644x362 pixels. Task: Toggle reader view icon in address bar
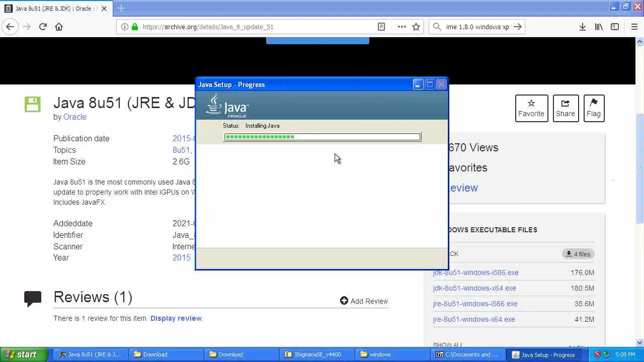381,27
